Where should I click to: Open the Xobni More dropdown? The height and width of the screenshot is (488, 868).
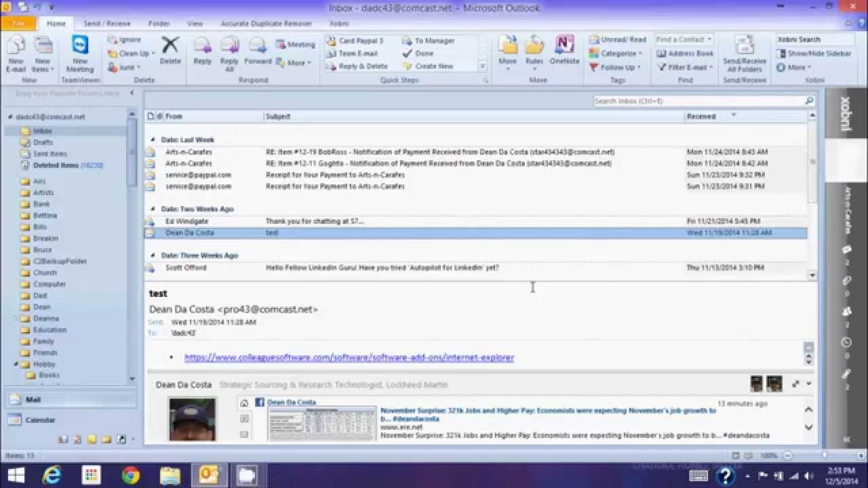pos(793,67)
